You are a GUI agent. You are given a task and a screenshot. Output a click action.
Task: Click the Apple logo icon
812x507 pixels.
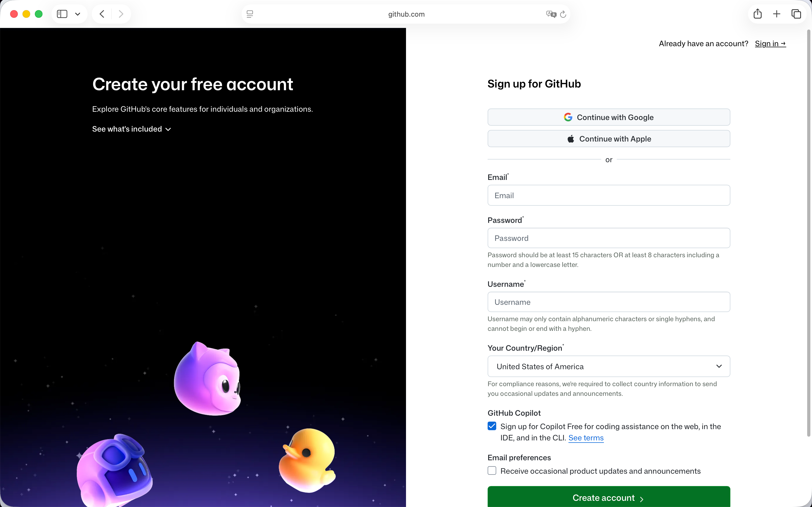(x=571, y=139)
